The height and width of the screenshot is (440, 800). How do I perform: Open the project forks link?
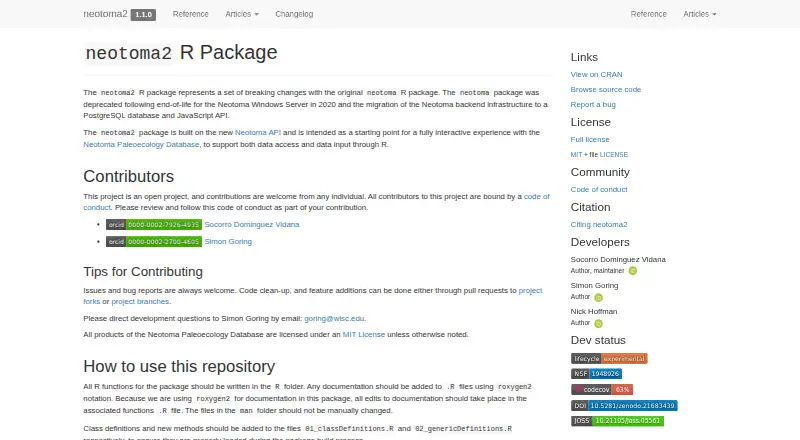click(531, 290)
